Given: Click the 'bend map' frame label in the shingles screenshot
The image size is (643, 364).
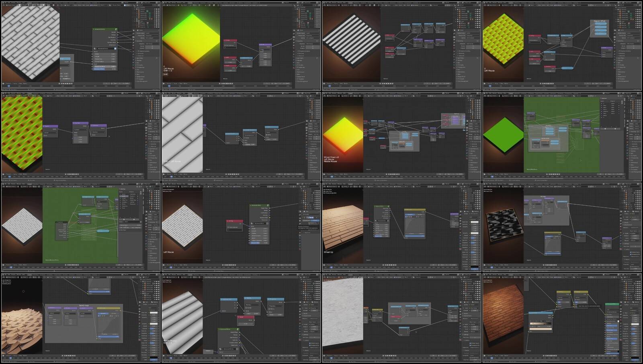Looking at the screenshot, I should (84, 305).
